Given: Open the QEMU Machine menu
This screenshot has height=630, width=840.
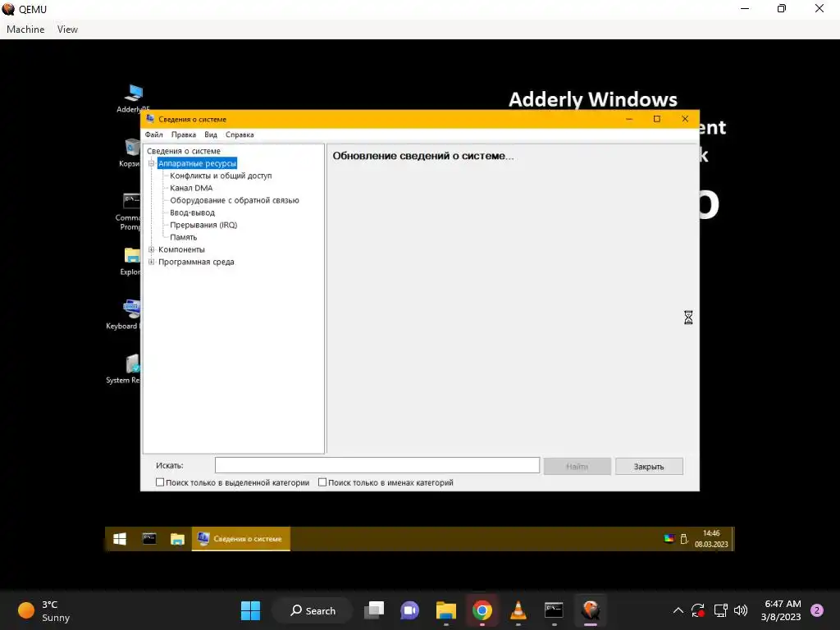Looking at the screenshot, I should [25, 30].
